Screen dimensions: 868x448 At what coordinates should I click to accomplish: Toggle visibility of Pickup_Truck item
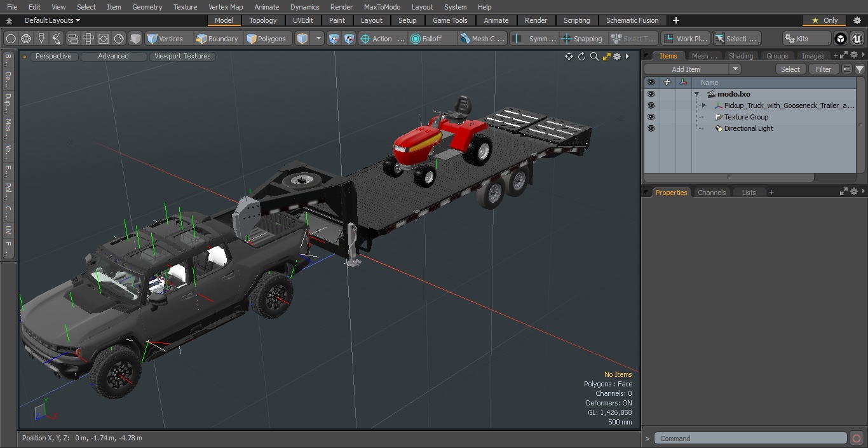[x=651, y=105]
